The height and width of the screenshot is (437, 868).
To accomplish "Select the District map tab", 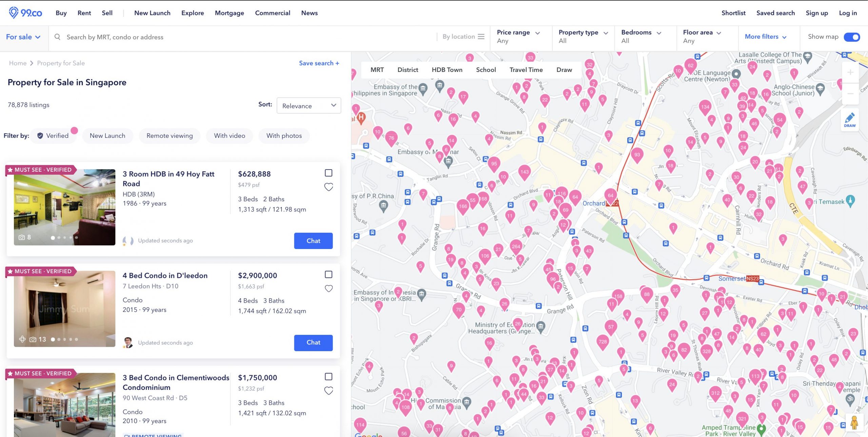I will 408,70.
